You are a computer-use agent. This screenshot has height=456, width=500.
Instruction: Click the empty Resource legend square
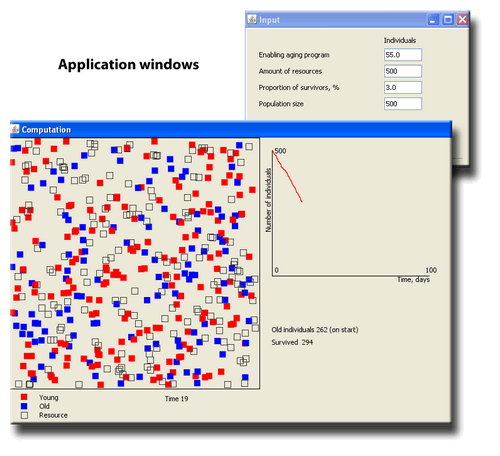coord(24,415)
